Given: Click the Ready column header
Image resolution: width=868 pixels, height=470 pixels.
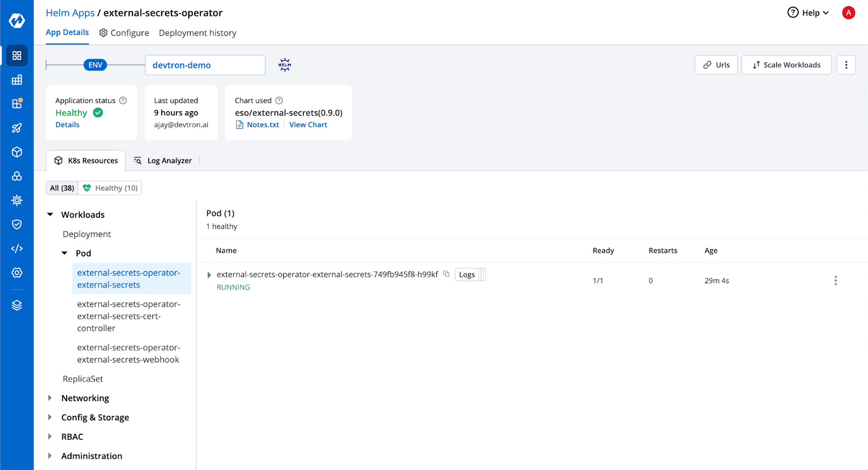Looking at the screenshot, I should tap(603, 251).
